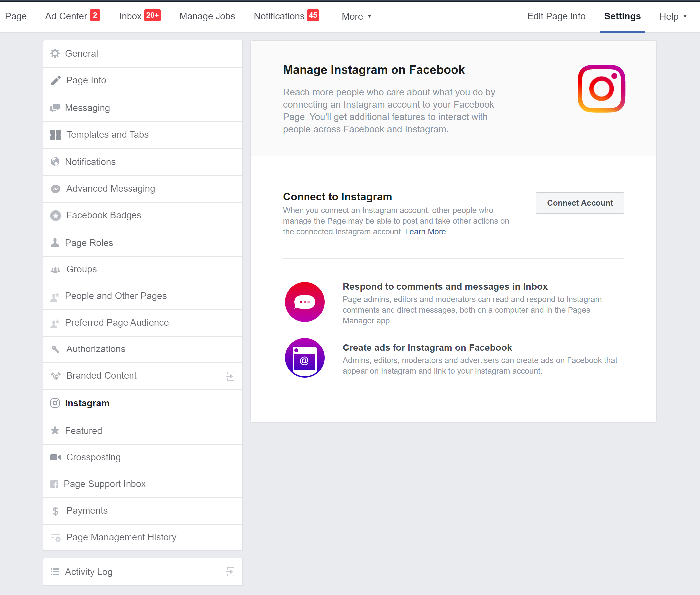
Task: Expand the More dropdown menu
Action: [x=356, y=16]
